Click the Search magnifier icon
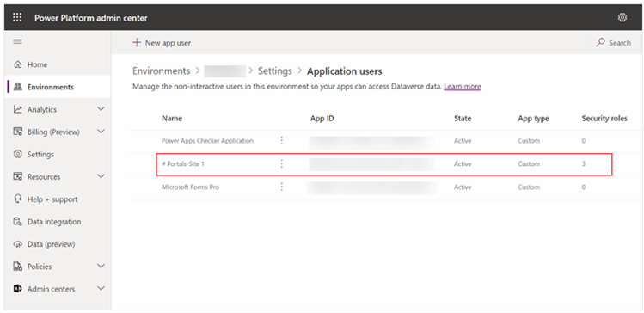Image resolution: width=644 pixels, height=313 pixels. (x=600, y=42)
